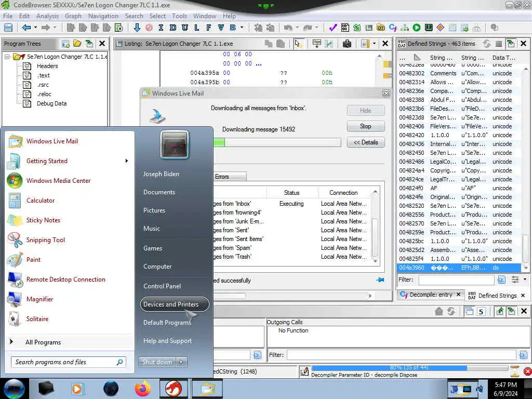This screenshot has height=399, width=532.
Task: Expand All Programs in Start menu
Action: [43, 342]
